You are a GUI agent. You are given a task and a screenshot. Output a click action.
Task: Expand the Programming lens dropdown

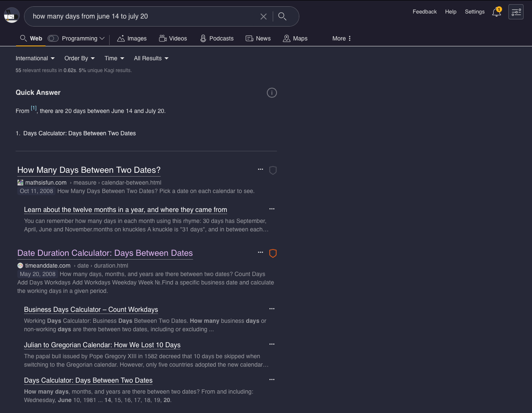coord(102,38)
